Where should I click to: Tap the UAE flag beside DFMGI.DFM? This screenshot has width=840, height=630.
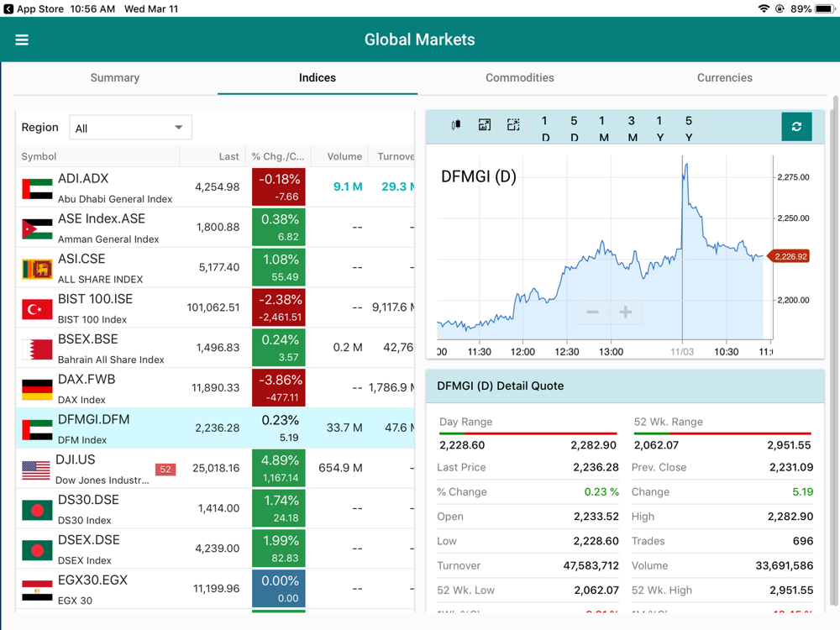point(37,429)
